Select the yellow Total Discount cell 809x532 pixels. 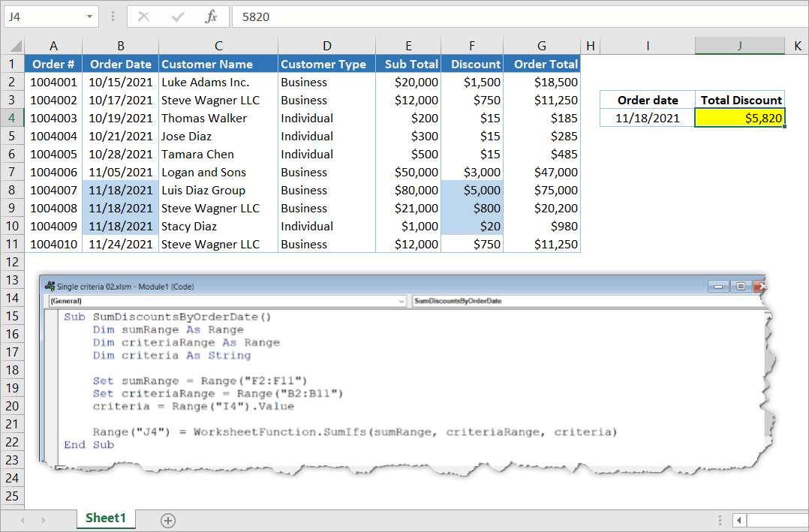point(739,118)
